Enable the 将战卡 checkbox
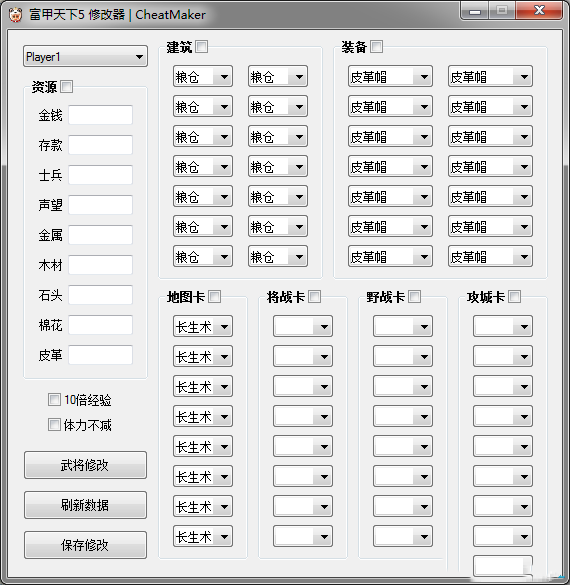Viewport: 570px width, 585px height. pyautogui.click(x=314, y=297)
